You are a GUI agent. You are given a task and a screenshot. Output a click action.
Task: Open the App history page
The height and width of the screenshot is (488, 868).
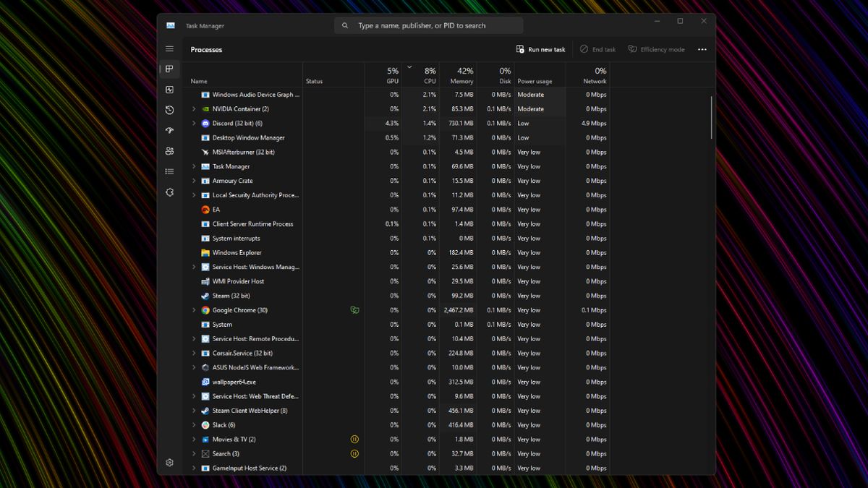pyautogui.click(x=169, y=110)
